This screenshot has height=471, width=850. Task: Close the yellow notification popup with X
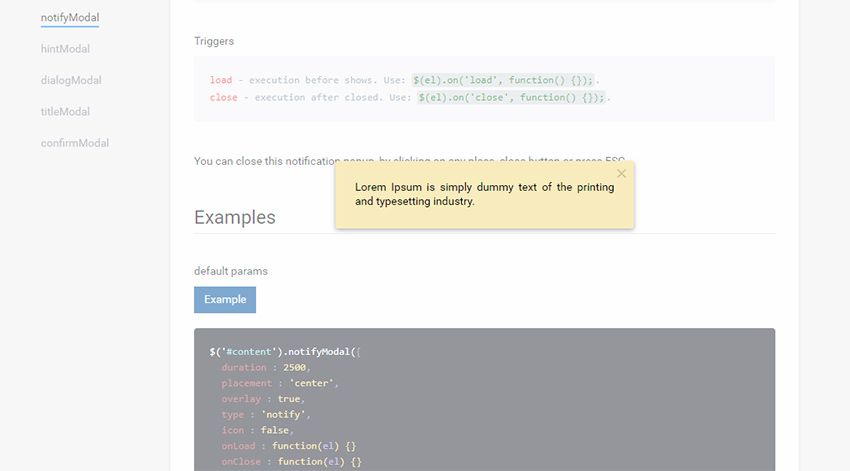point(621,174)
